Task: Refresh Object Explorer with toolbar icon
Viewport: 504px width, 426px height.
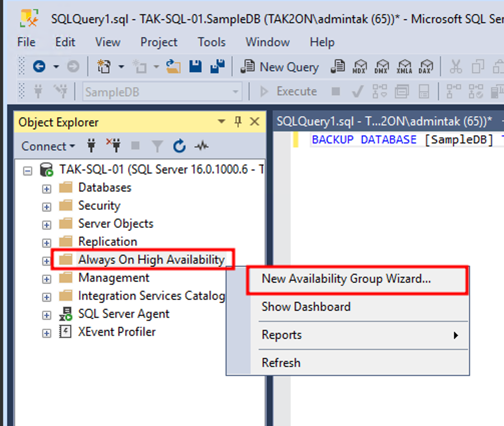Action: [179, 146]
